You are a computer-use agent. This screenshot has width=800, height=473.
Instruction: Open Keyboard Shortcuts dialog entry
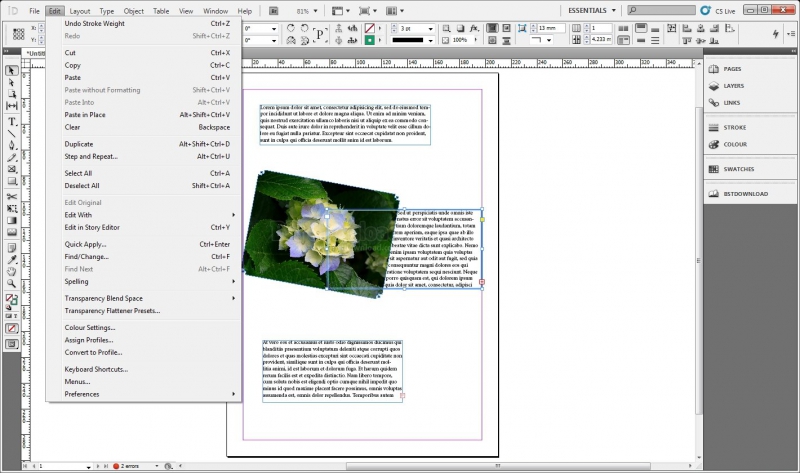pyautogui.click(x=143, y=369)
